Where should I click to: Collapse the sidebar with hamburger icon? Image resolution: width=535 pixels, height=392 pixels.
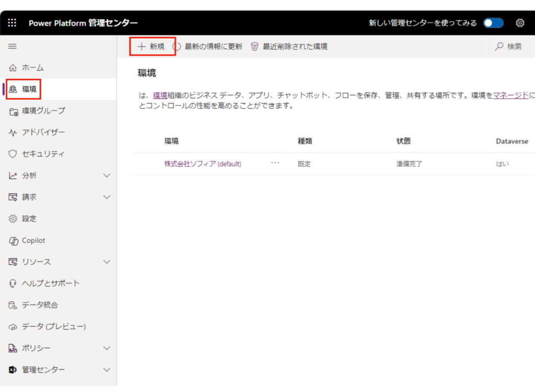12,47
